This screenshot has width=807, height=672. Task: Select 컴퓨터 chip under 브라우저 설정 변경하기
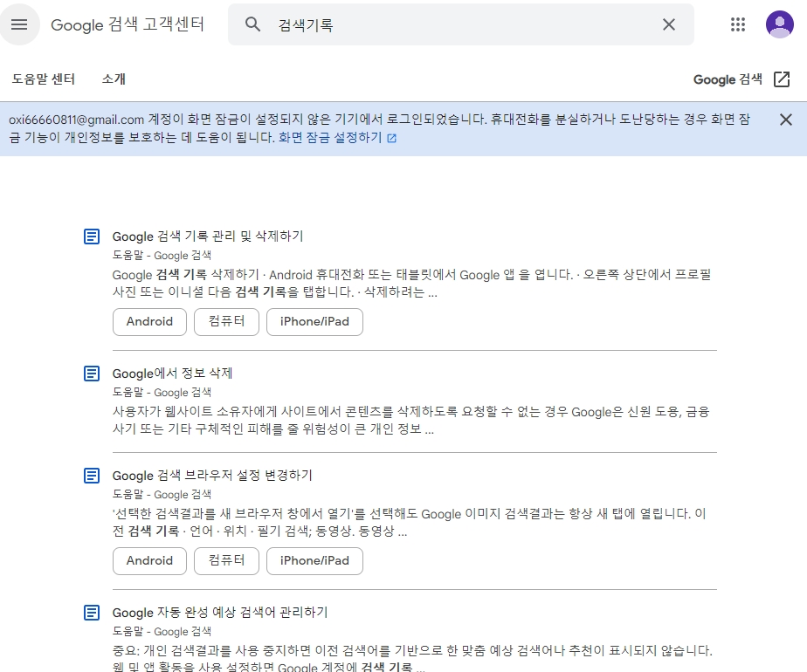[x=226, y=561]
